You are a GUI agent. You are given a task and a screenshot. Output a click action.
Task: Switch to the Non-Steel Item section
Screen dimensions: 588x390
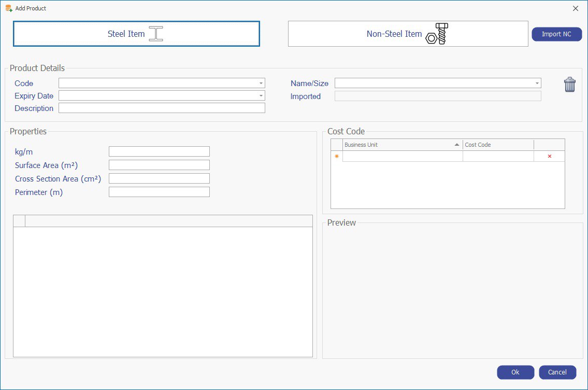(x=394, y=33)
